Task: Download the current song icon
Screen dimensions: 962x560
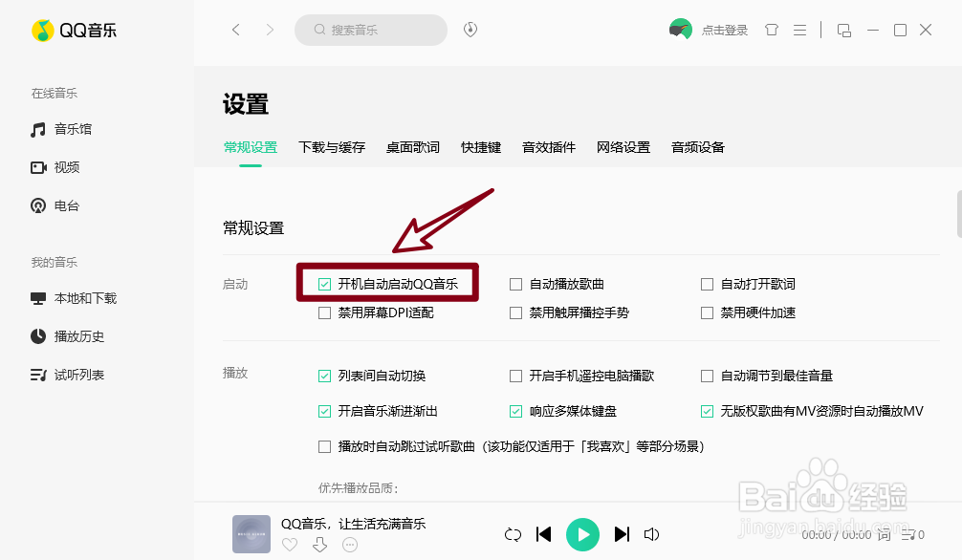Action: (x=319, y=545)
